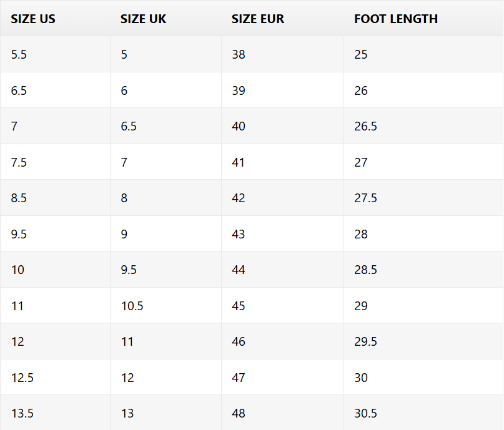Select the EUR size 38 cell
Screen dimensions: 504x430
pos(282,54)
